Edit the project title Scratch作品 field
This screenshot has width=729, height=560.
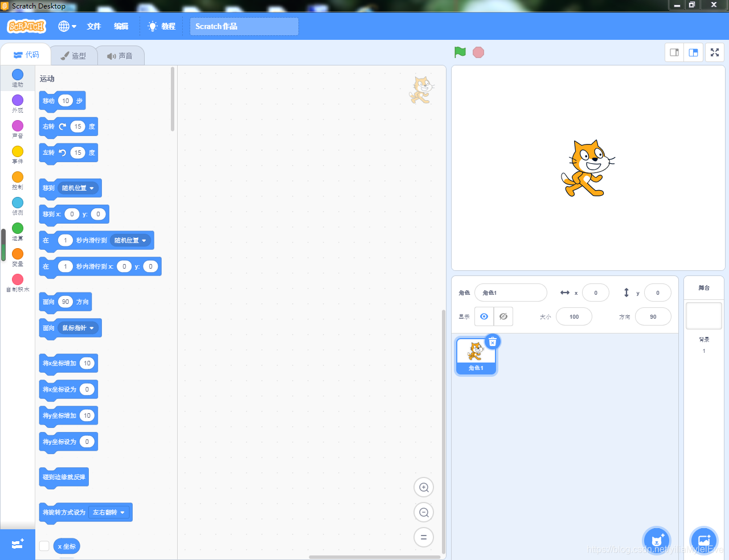click(x=244, y=26)
